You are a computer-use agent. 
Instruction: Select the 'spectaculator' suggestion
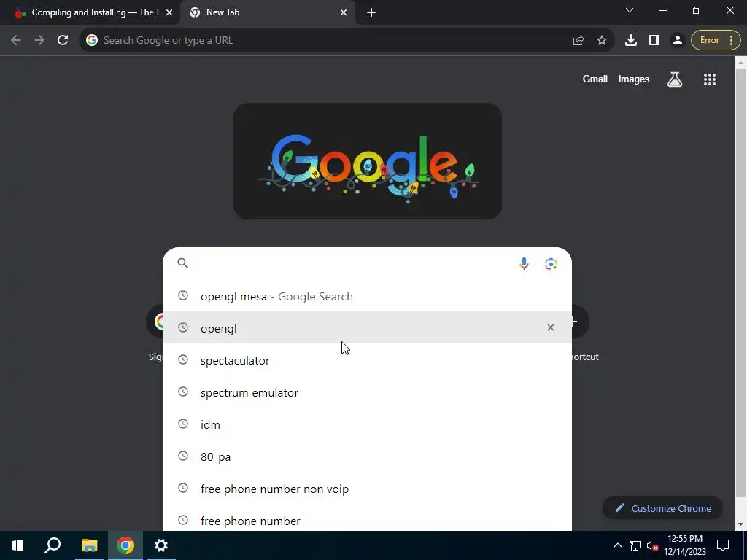[367, 360]
